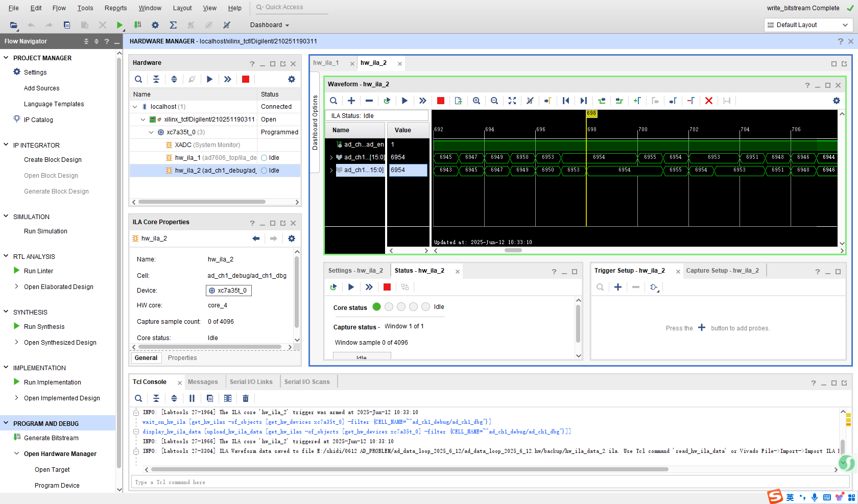Screen dimensions: 858x504
Task: Open waveform settings gear
Action: (837, 101)
